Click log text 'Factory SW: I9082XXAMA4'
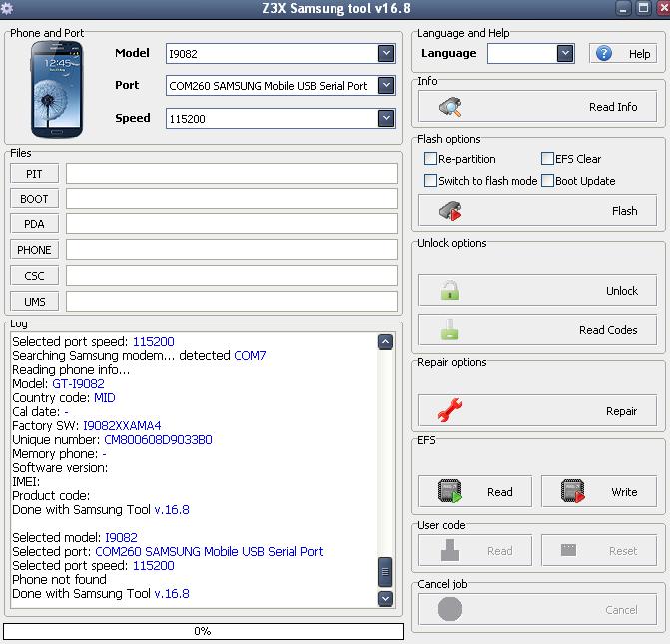This screenshot has width=670, height=644. point(87,425)
